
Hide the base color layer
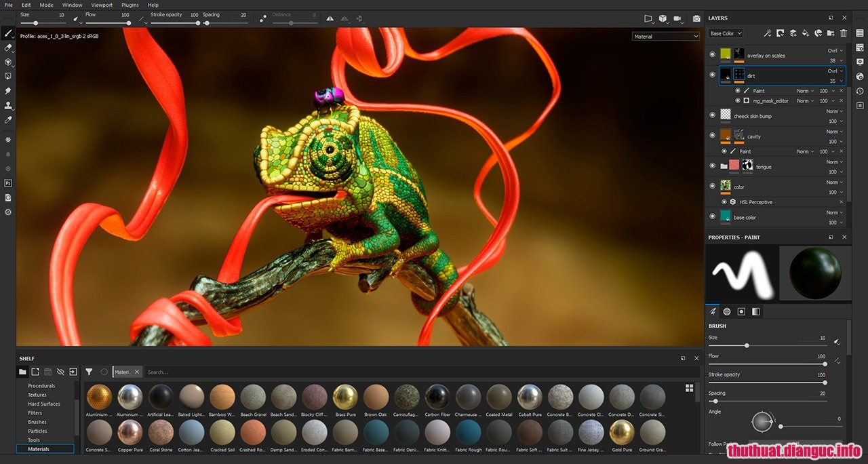pyautogui.click(x=712, y=216)
